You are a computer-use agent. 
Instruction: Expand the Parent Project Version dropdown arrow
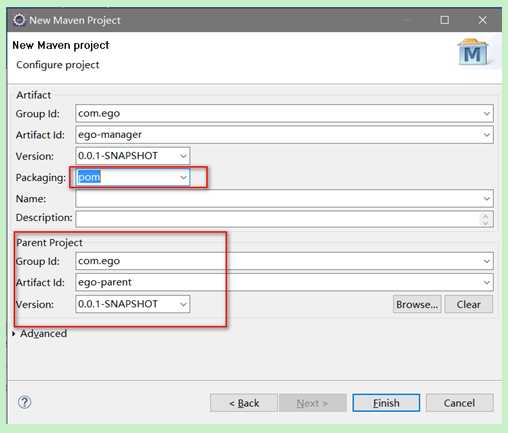183,304
